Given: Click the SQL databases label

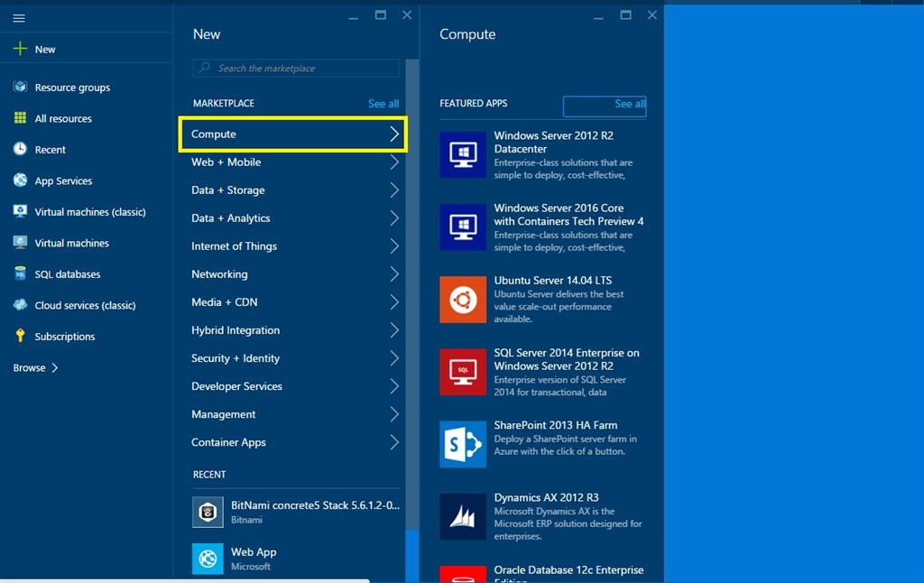Looking at the screenshot, I should [x=67, y=274].
